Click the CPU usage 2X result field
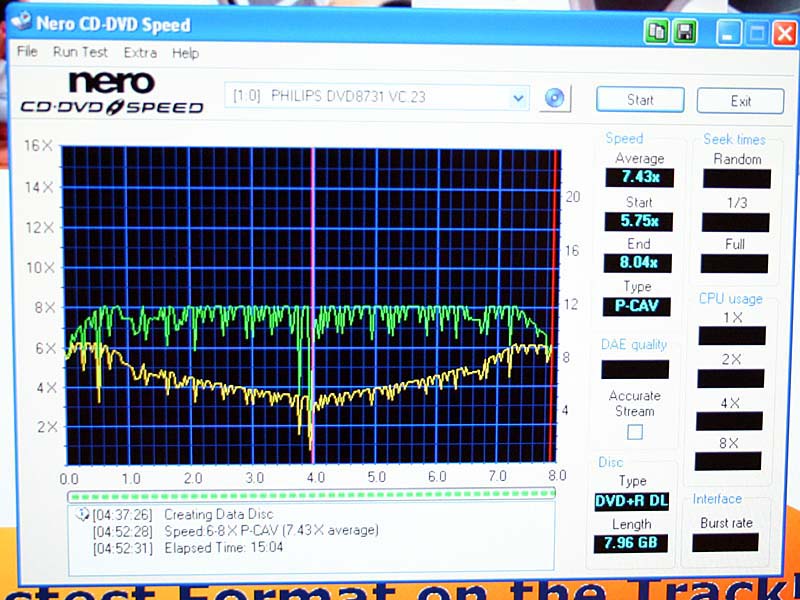 pyautogui.click(x=731, y=378)
